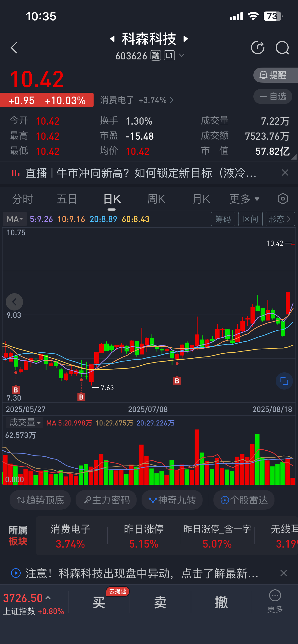Switch to 分时 chart tab
The image size is (298, 644).
(23, 199)
